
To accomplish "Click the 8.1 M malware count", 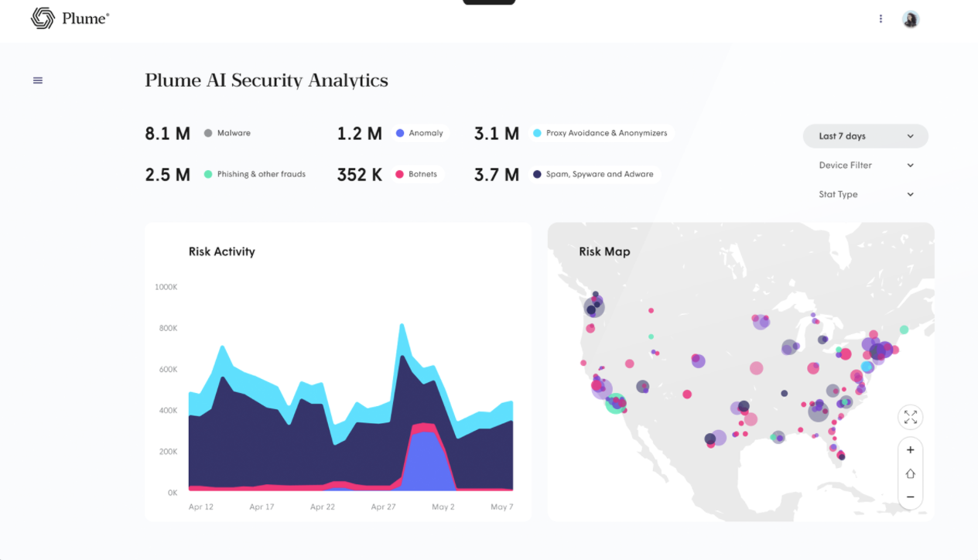I will (168, 134).
